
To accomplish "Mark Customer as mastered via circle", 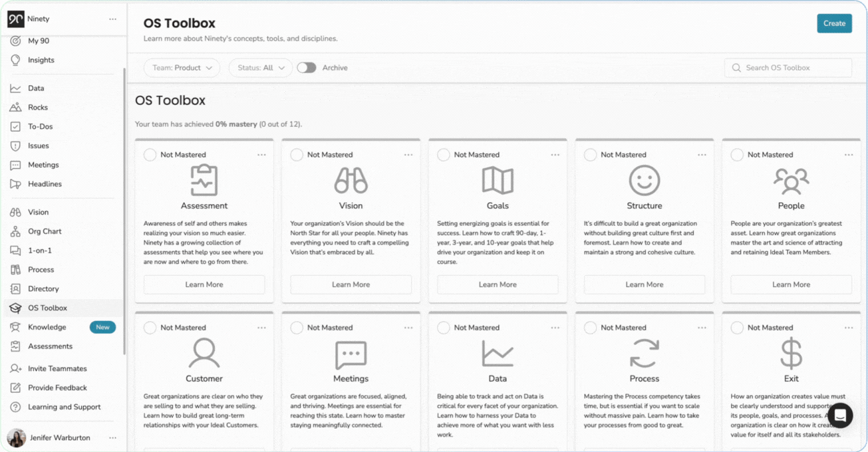I will point(150,328).
